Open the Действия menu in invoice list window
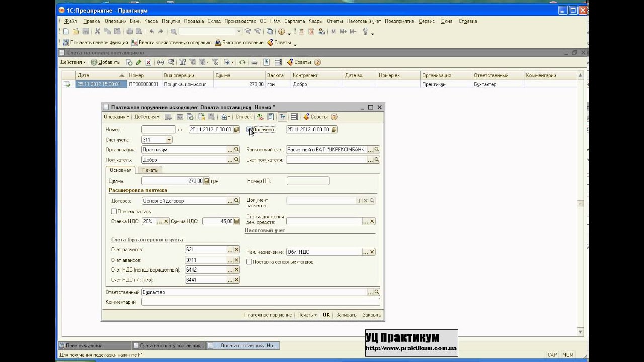 [x=73, y=62]
